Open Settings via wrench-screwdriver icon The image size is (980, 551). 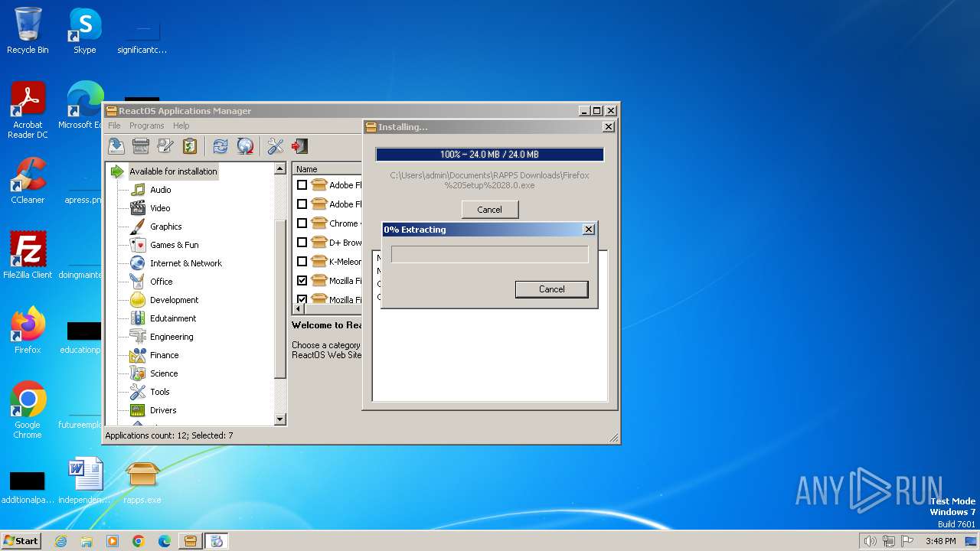(x=276, y=146)
